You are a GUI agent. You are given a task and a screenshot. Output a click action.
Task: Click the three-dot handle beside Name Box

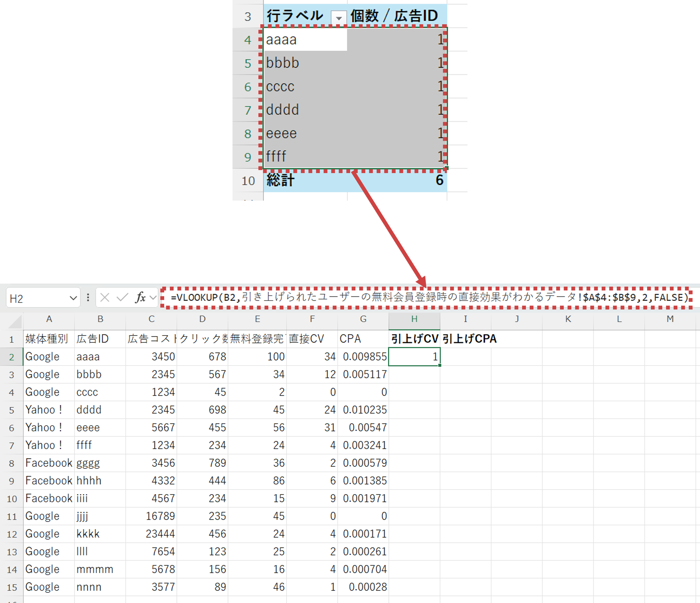point(88,297)
